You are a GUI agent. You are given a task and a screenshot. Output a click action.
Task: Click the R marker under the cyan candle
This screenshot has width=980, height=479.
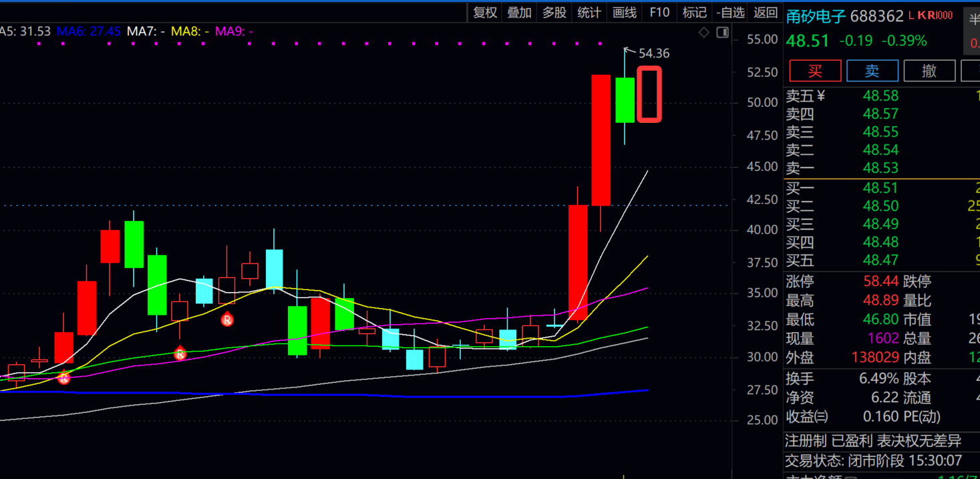pyautogui.click(x=227, y=320)
